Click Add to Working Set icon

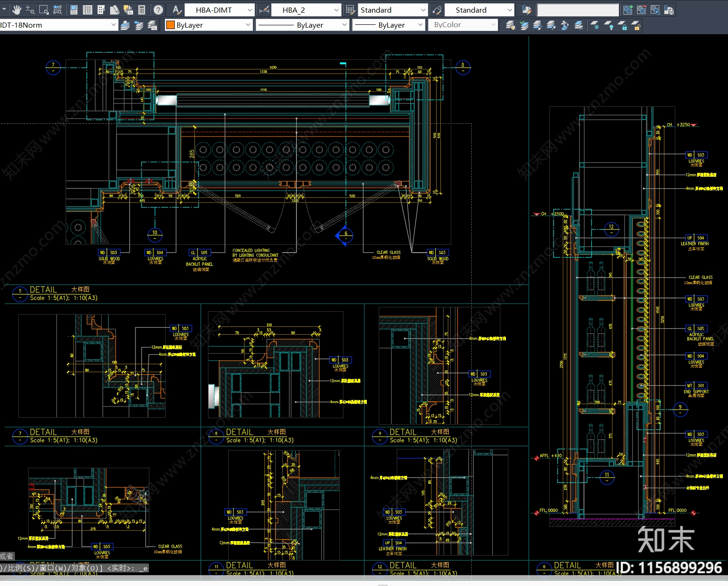[628, 10]
